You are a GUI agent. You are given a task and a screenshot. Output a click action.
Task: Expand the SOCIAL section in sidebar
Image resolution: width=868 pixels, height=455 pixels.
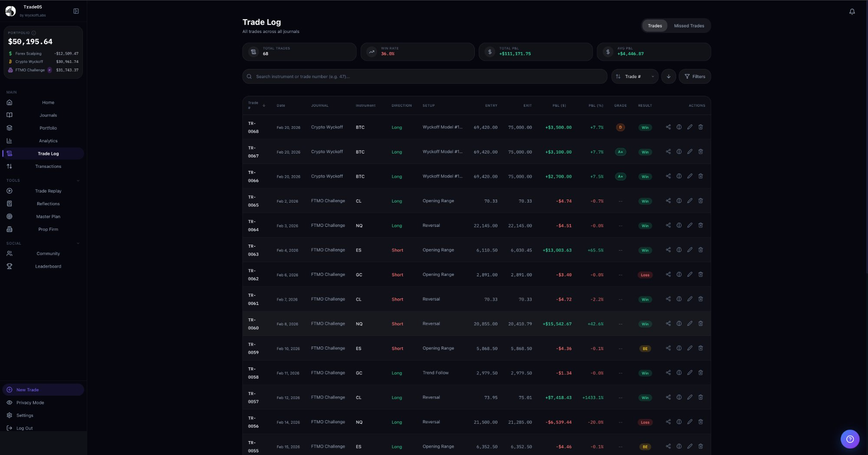(78, 243)
